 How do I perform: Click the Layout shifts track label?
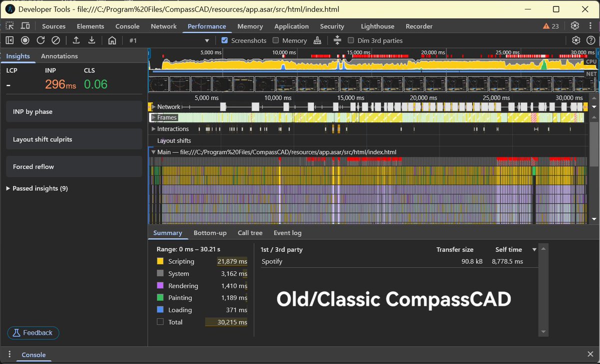[174, 141]
